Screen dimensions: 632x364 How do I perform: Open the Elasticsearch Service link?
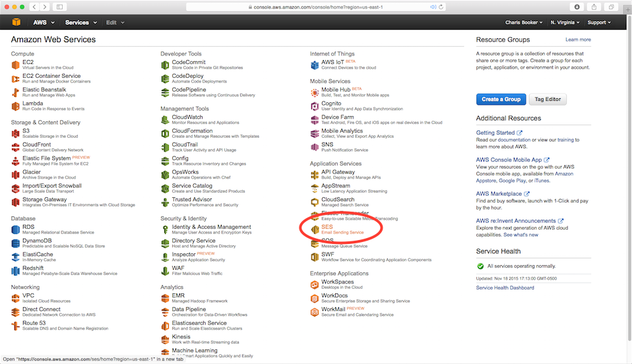[199, 323]
